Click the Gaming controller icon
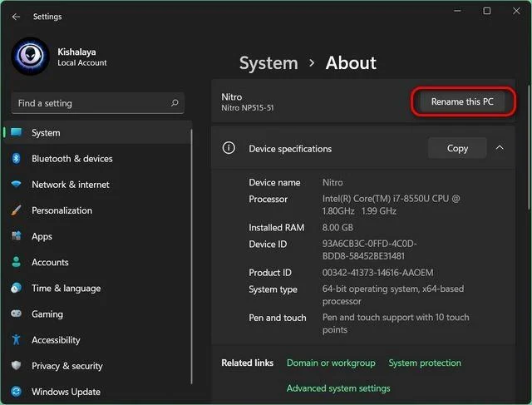Viewport: 532px width, 405px height. (16, 314)
